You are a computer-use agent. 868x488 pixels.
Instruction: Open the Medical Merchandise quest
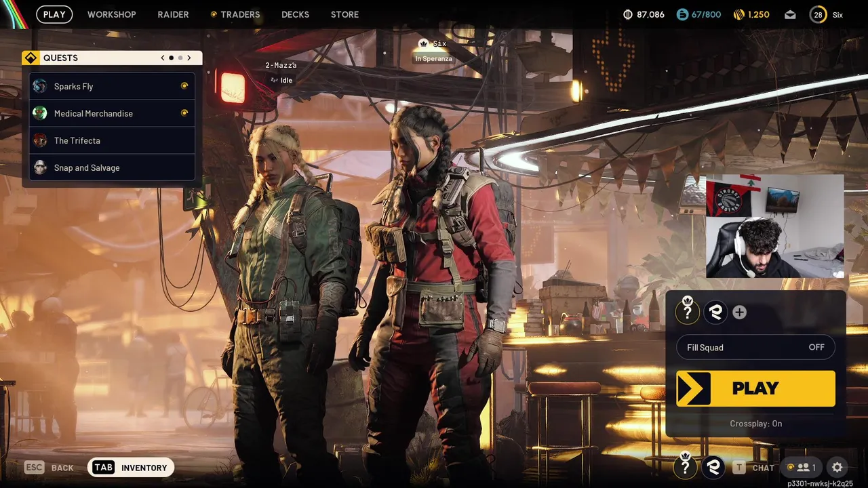tap(112, 113)
